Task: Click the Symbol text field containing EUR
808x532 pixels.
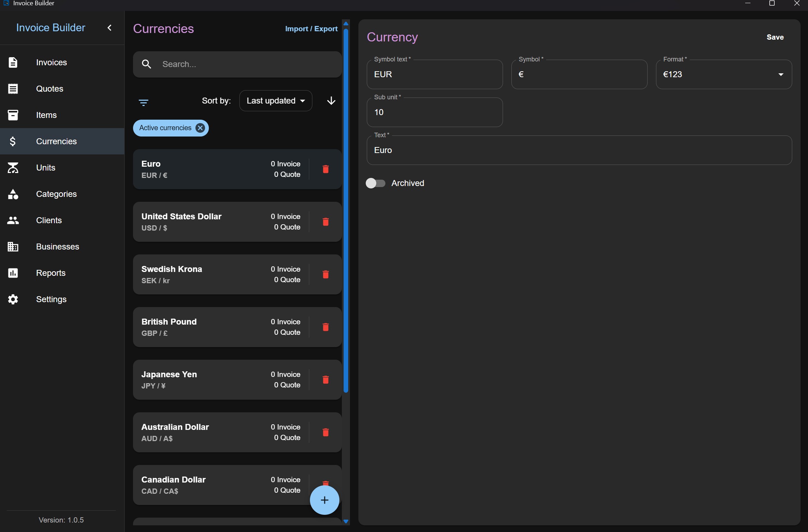Action: click(435, 74)
